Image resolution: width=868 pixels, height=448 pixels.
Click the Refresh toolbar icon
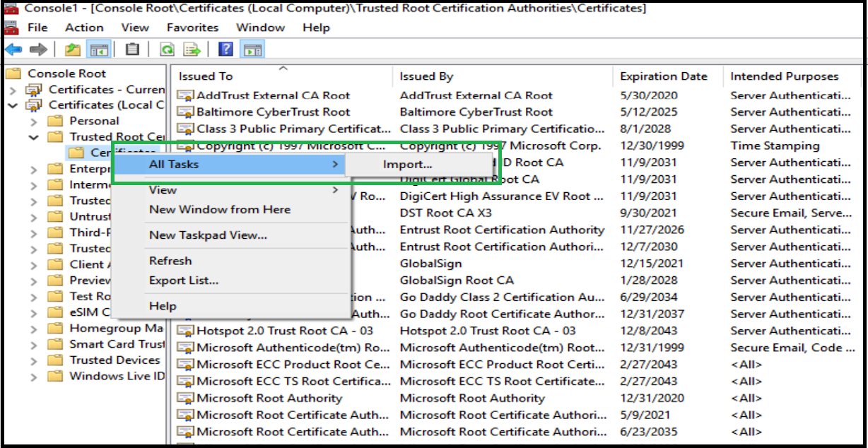tap(167, 49)
